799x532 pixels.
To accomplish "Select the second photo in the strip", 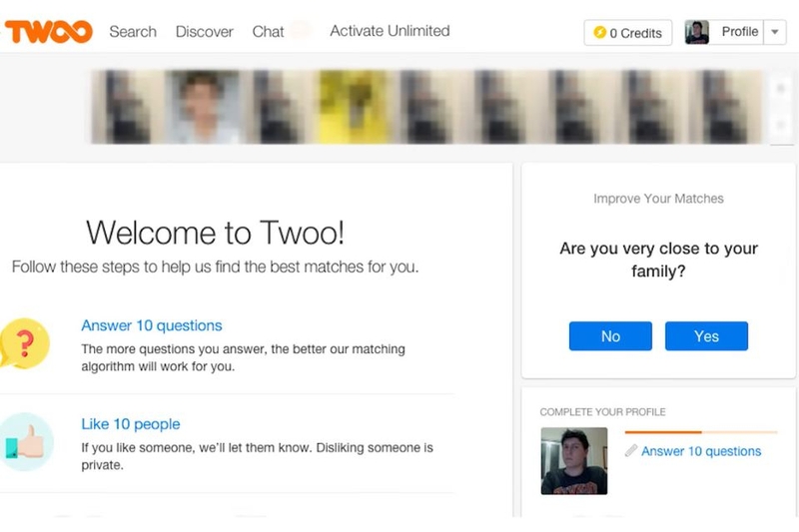I will click(203, 107).
